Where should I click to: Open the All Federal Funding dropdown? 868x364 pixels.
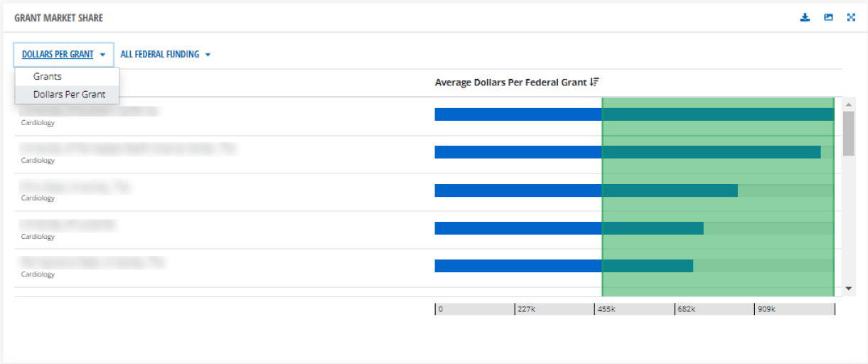[x=166, y=54]
